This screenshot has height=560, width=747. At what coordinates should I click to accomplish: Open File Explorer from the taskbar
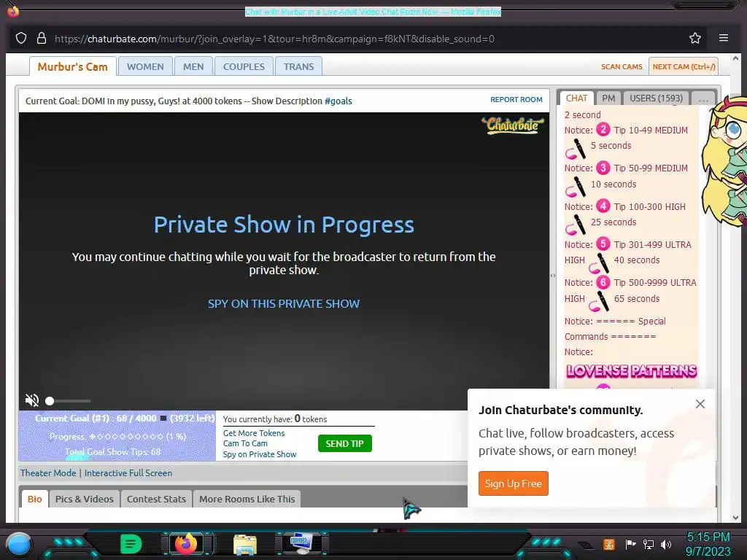tap(245, 544)
